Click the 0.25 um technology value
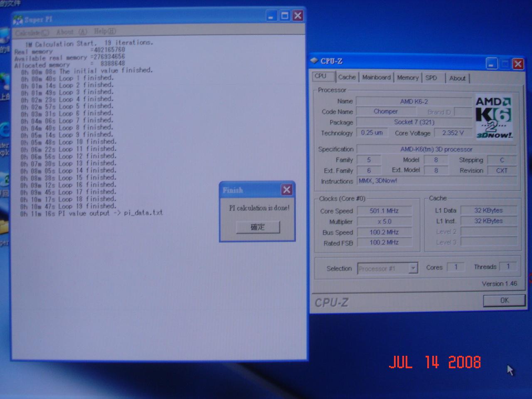The height and width of the screenshot is (399, 532). click(372, 133)
